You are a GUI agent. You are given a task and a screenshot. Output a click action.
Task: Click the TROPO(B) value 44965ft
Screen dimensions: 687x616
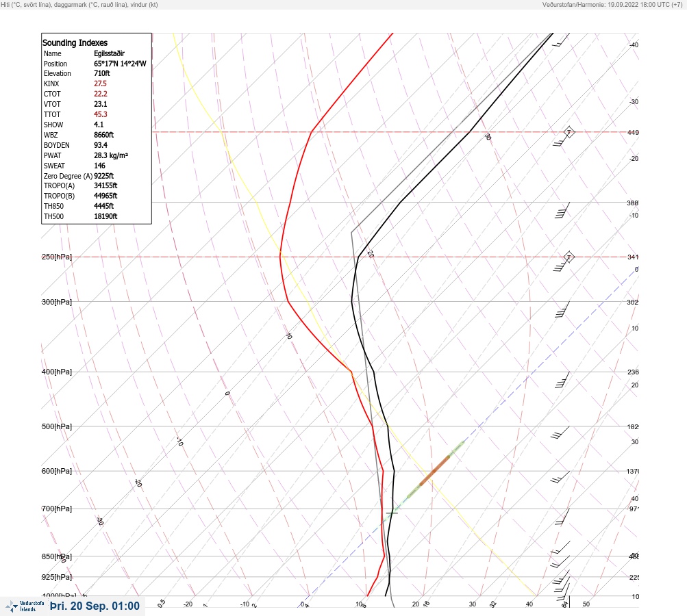(105, 196)
